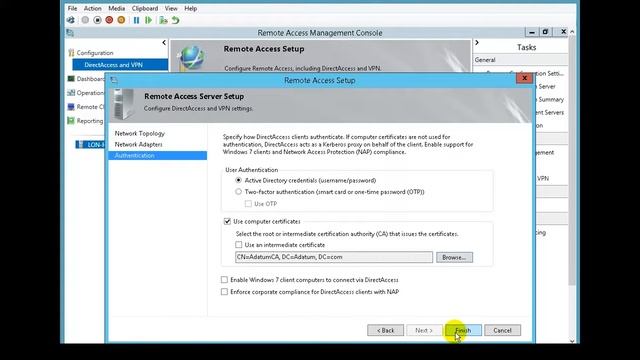This screenshot has height=360, width=640.
Task: Click the green Revert arrow toolbar icon
Action: click(x=176, y=20)
